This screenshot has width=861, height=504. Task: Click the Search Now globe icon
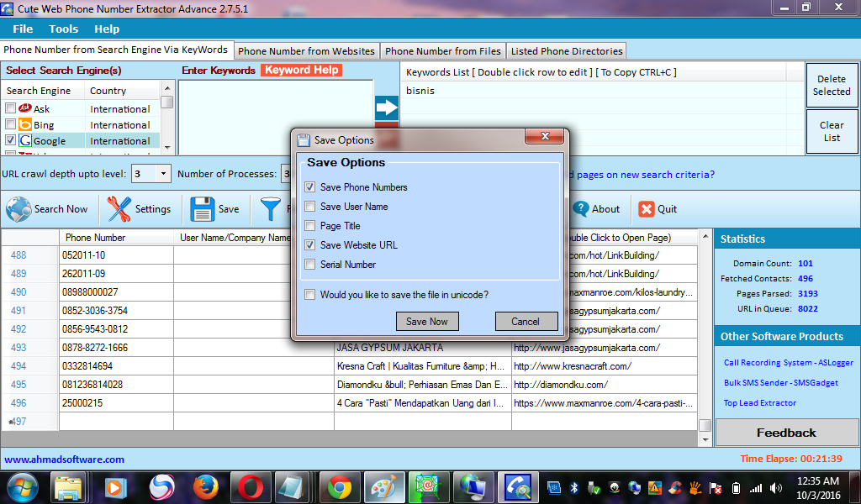click(x=18, y=209)
